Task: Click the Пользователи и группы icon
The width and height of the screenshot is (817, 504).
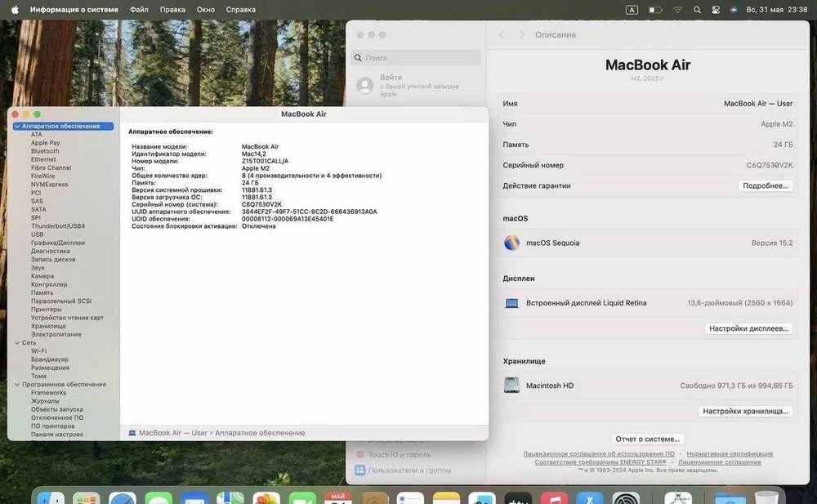Action: (x=360, y=471)
